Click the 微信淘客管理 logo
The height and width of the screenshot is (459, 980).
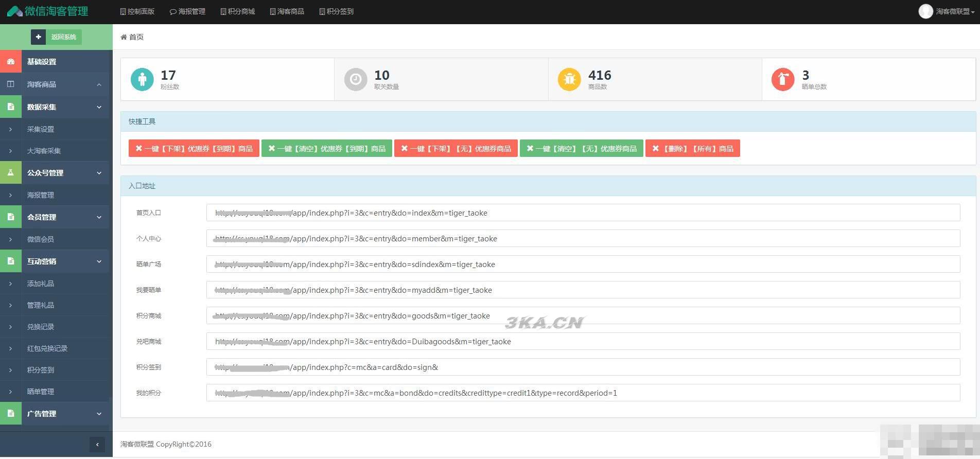pyautogui.click(x=48, y=11)
